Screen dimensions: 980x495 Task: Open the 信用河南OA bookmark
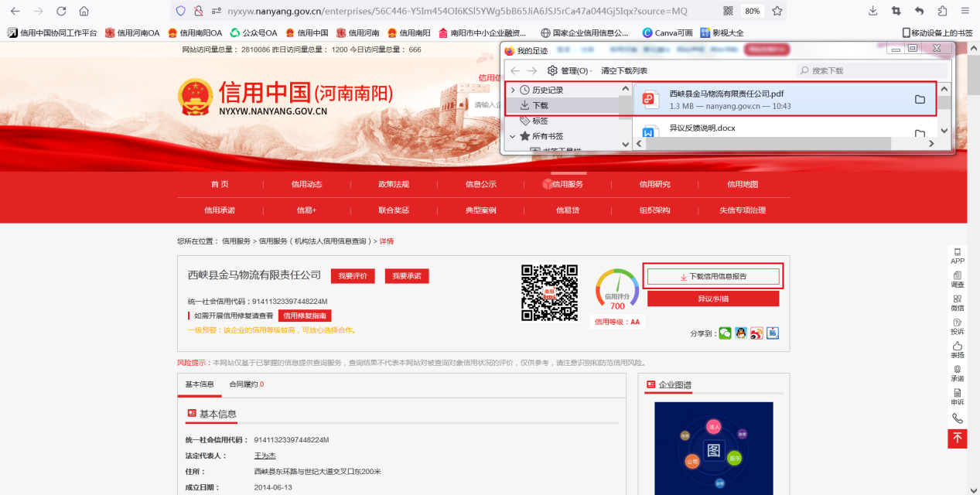pos(132,32)
